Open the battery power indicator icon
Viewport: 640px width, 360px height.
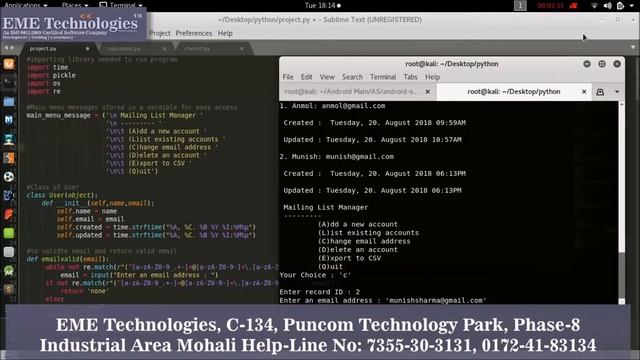coord(620,5)
